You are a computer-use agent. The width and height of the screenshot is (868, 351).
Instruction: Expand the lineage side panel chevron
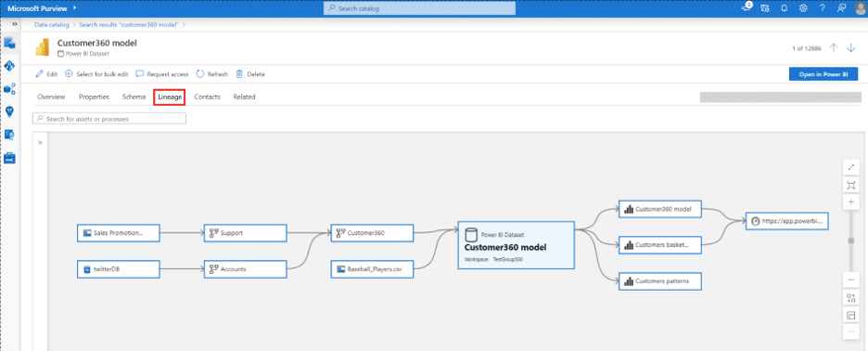click(40, 143)
